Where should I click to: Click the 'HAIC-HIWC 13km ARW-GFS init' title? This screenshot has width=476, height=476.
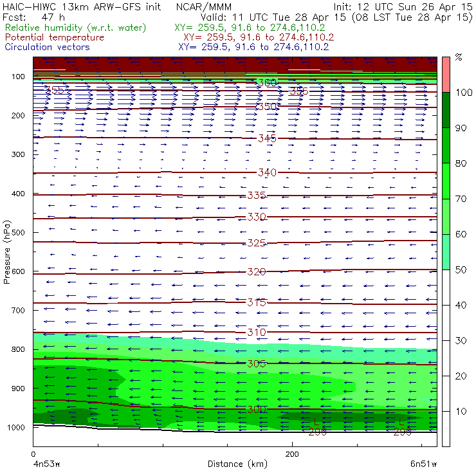pos(82,6)
